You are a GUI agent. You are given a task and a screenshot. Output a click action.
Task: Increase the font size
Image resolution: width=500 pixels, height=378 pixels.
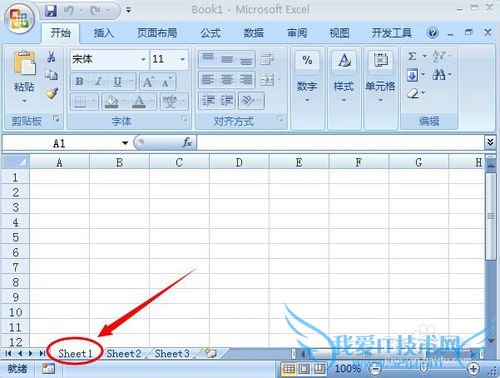tap(148, 82)
